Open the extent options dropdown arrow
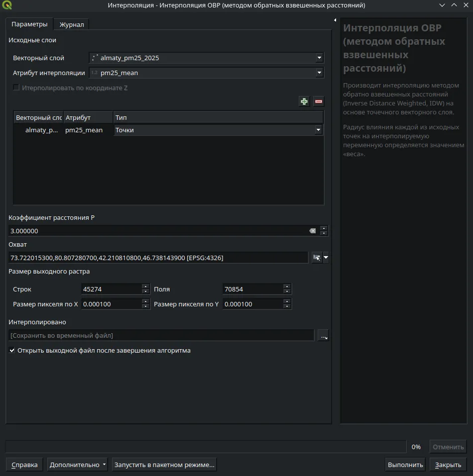Screen dimensions: 473x476 326,258
